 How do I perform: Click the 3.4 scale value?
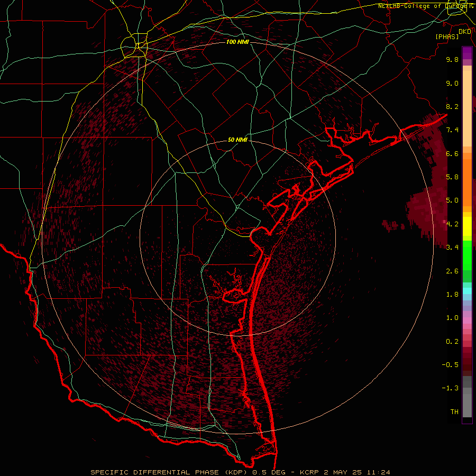[x=452, y=248]
